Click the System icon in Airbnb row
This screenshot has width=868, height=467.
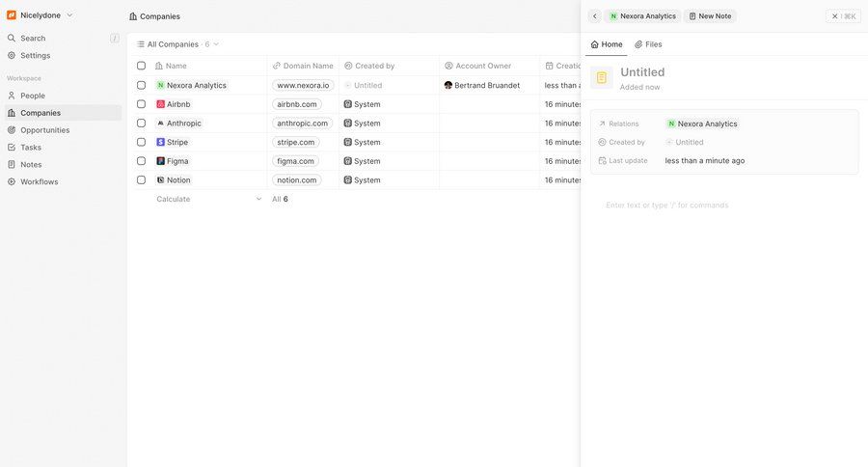(347, 104)
